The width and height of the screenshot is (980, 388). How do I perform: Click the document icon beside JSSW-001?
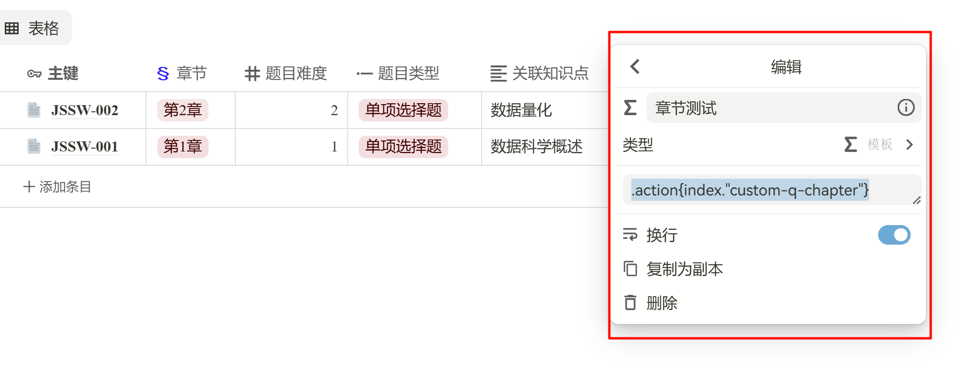tap(34, 146)
